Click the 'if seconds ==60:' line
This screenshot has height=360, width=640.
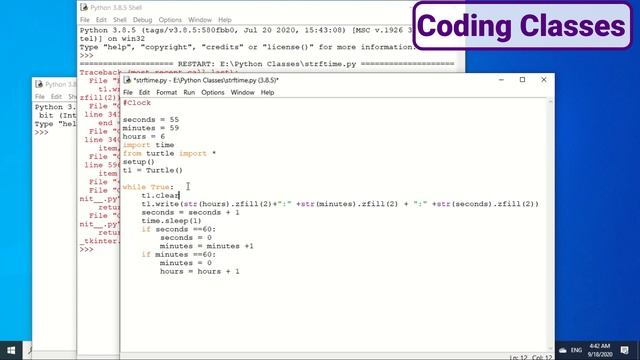click(x=178, y=229)
